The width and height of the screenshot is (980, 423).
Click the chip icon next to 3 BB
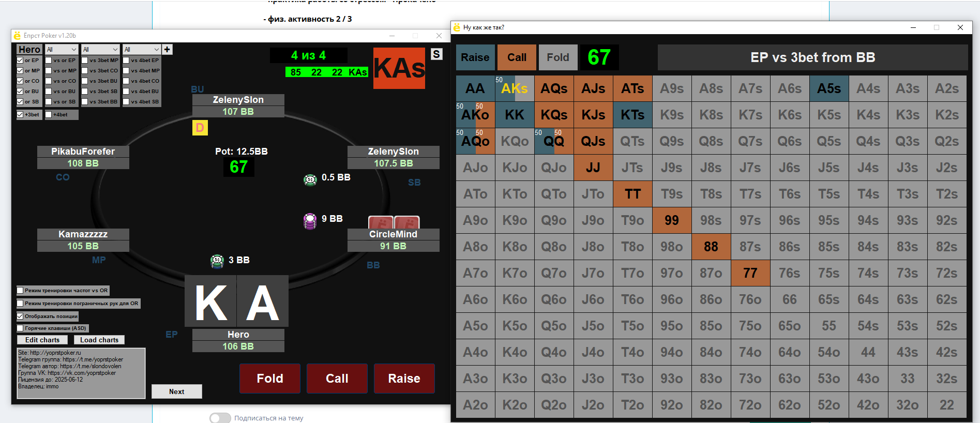217,261
